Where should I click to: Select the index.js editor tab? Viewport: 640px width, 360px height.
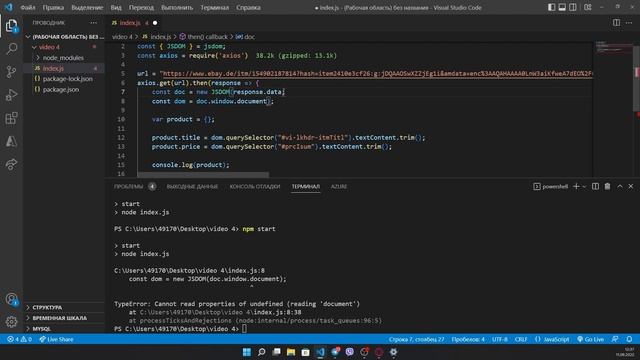[x=134, y=23]
